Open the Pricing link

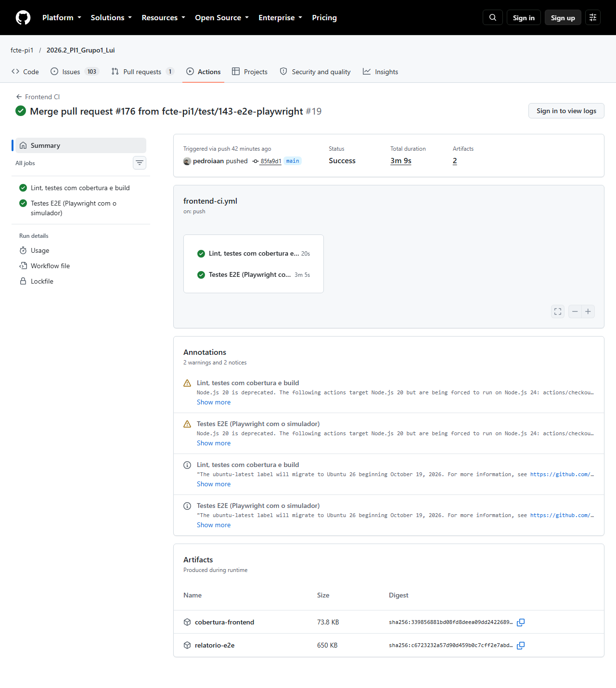(324, 18)
